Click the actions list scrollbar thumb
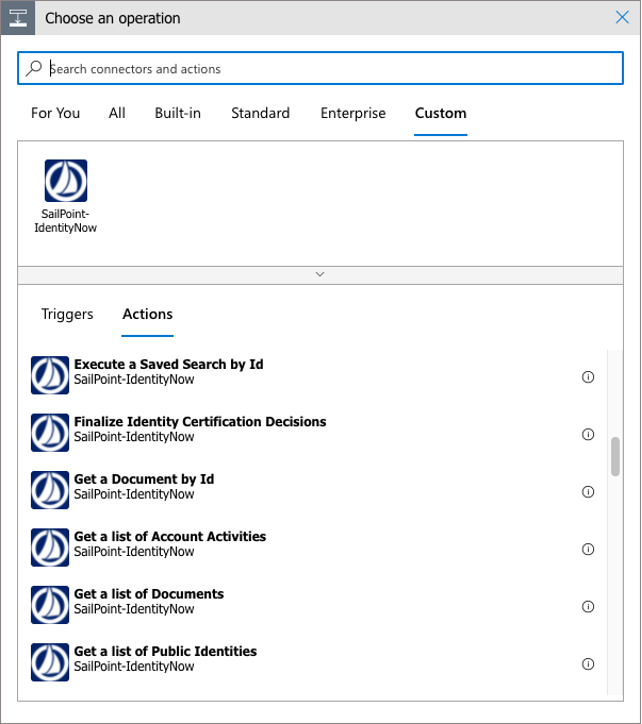The height and width of the screenshot is (724, 642). [615, 456]
